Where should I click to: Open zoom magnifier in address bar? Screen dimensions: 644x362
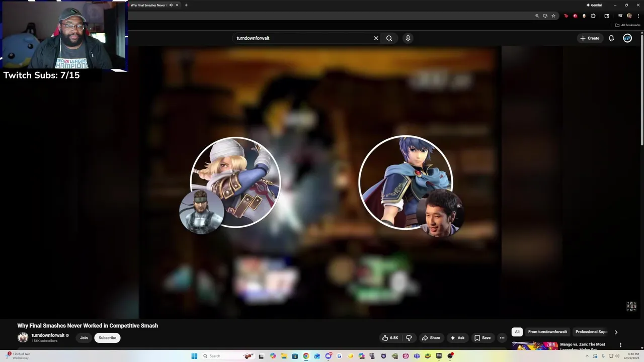coord(537,16)
